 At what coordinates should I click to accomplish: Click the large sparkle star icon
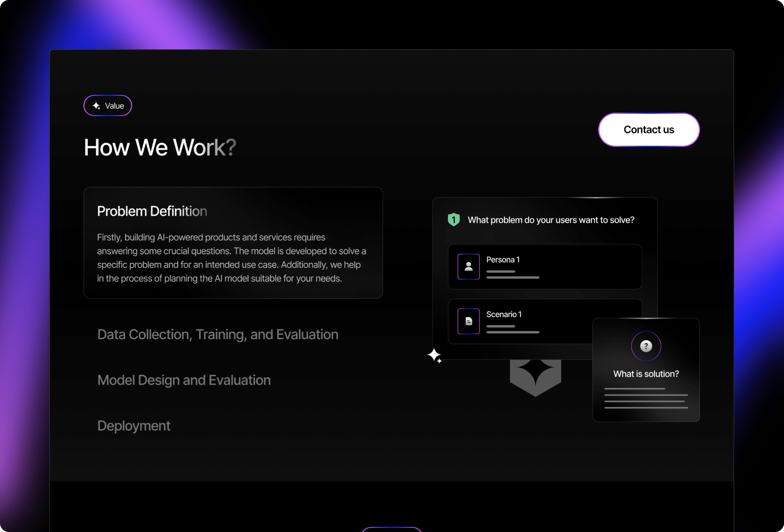pyautogui.click(x=435, y=356)
